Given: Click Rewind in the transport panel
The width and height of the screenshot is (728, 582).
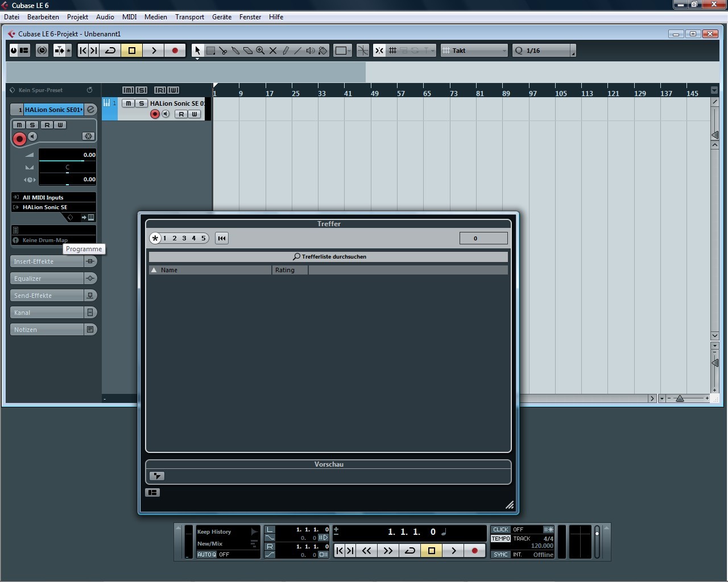Looking at the screenshot, I should pos(367,550).
